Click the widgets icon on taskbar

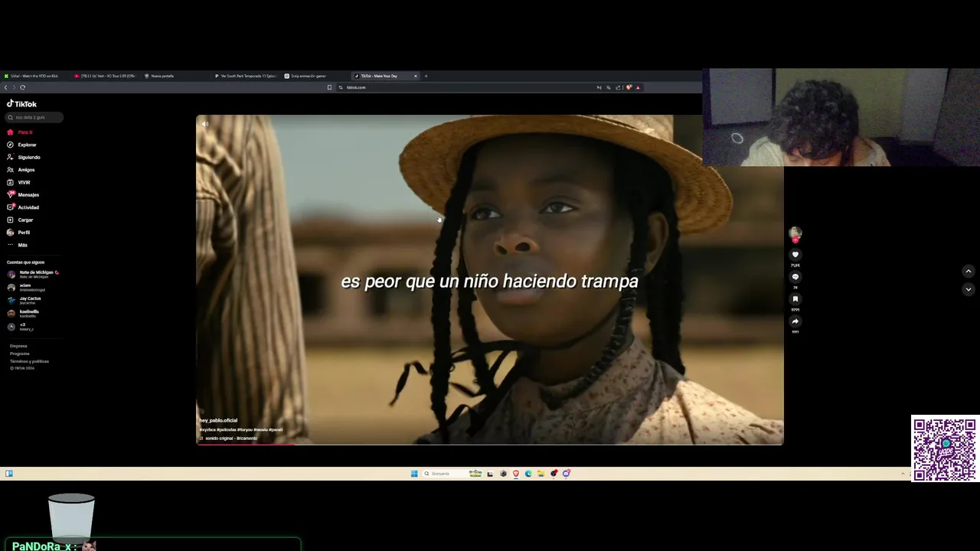[x=9, y=474]
